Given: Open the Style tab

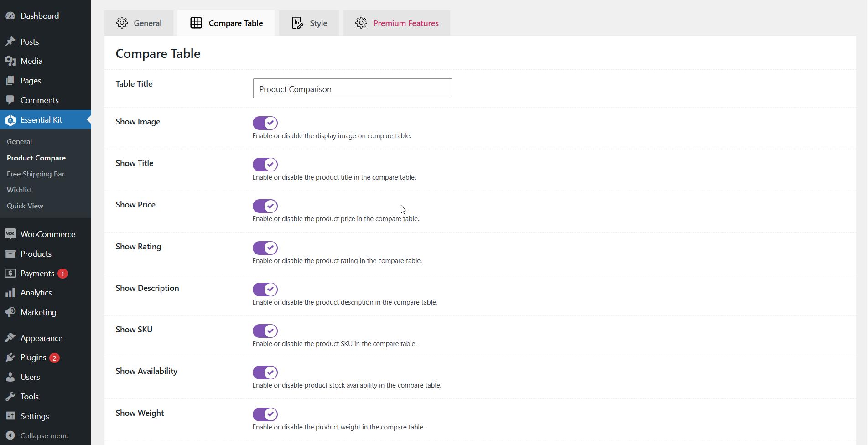Looking at the screenshot, I should [309, 23].
